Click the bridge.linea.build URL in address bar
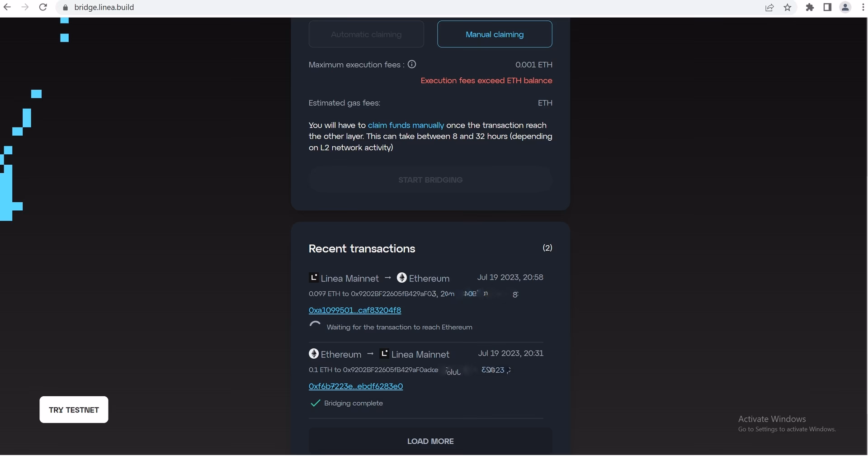Image resolution: width=868 pixels, height=456 pixels. 104,7
